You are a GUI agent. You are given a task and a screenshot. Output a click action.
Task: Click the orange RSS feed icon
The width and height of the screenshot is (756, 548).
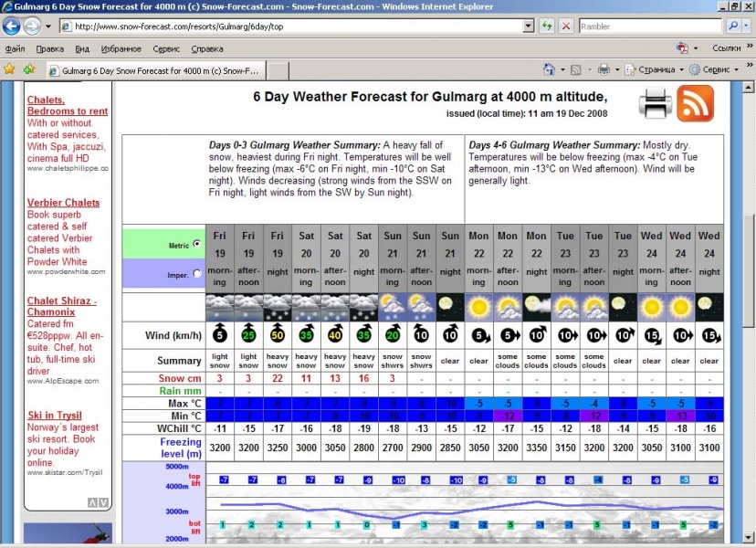696,104
